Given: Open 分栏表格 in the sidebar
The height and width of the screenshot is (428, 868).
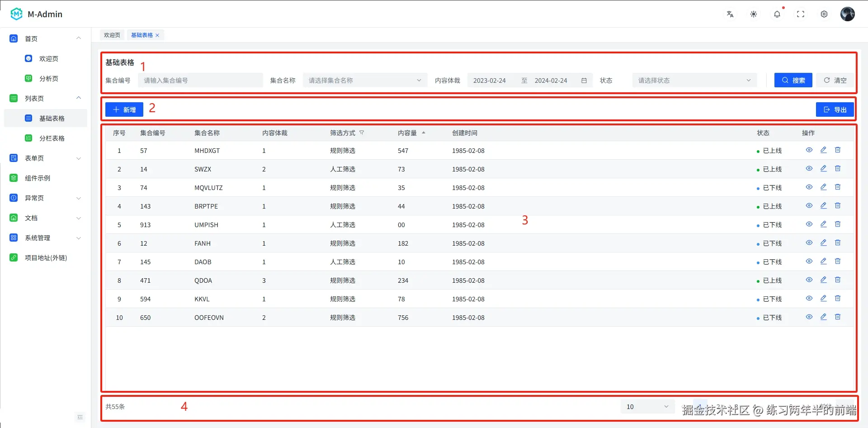Looking at the screenshot, I should pos(45,138).
